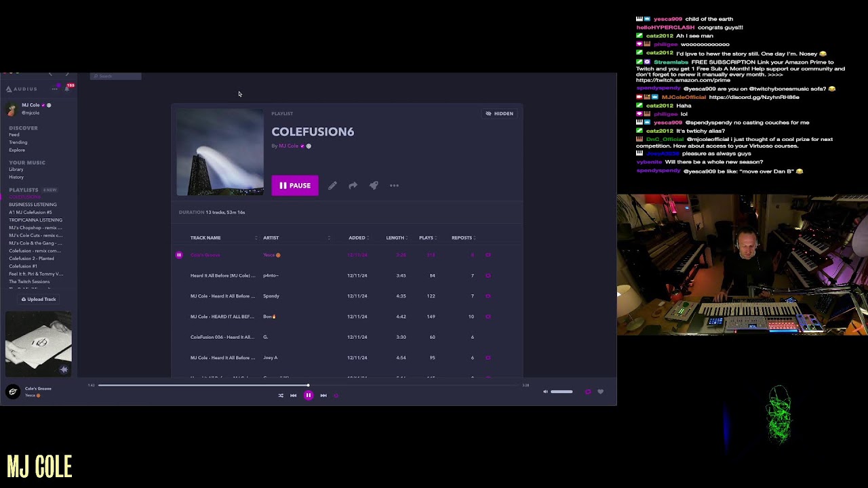
Task: Click the now-playing artwork in sidebar
Action: [x=39, y=344]
